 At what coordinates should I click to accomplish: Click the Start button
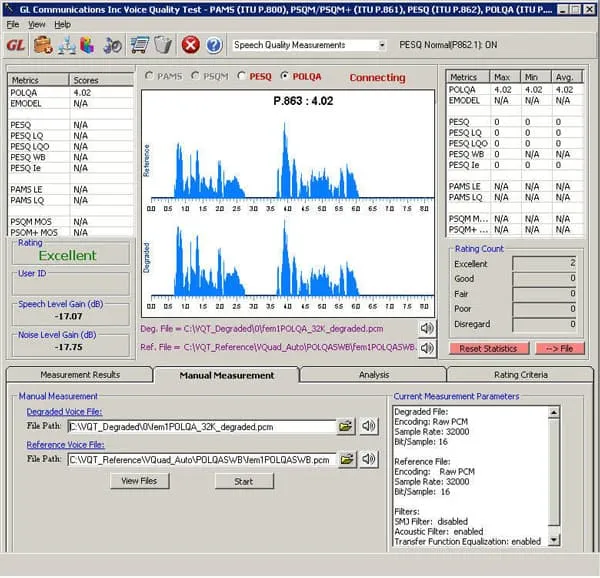[x=244, y=482]
